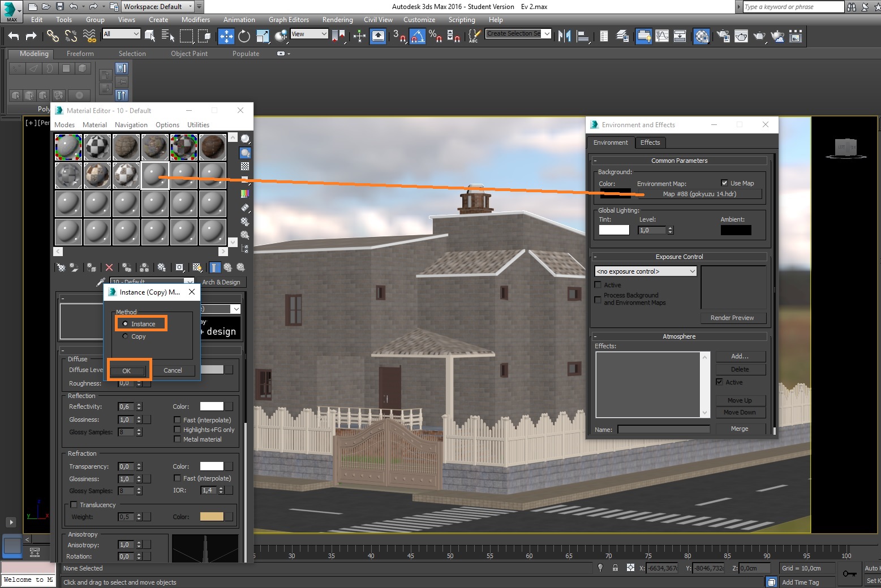Open Render Setup teapot icon
The width and height of the screenshot is (881, 588).
[723, 37]
